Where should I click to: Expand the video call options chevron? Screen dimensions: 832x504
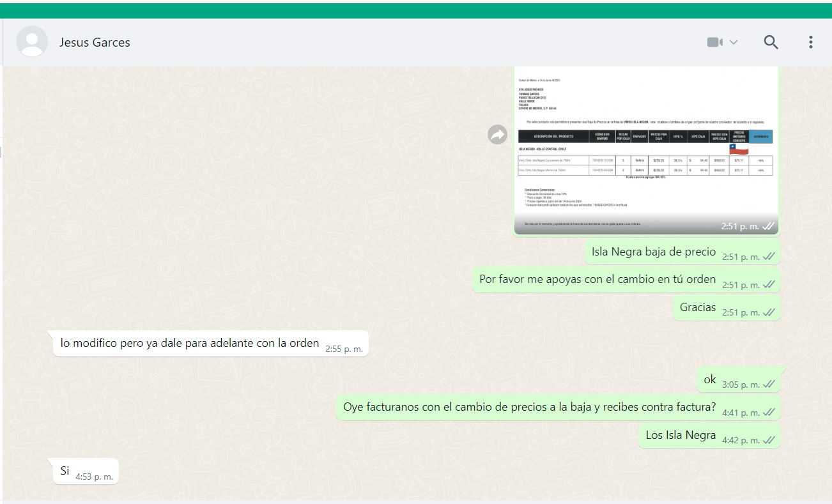tap(734, 42)
